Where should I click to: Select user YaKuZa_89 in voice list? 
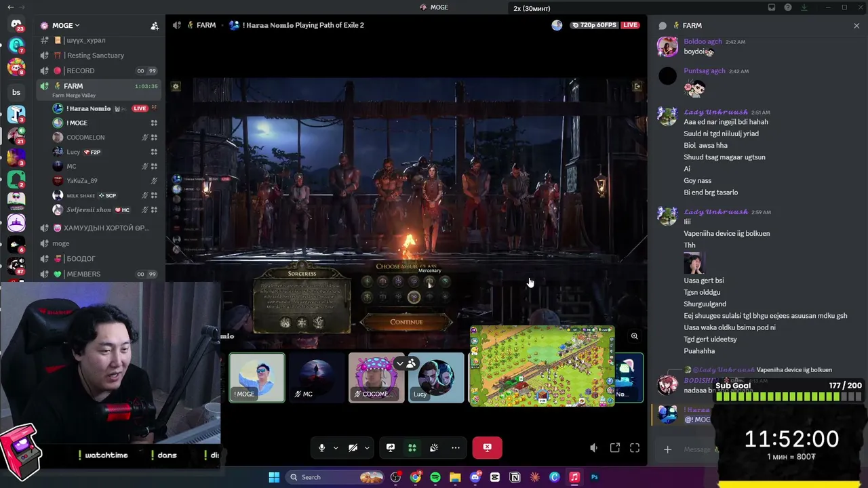105,181
